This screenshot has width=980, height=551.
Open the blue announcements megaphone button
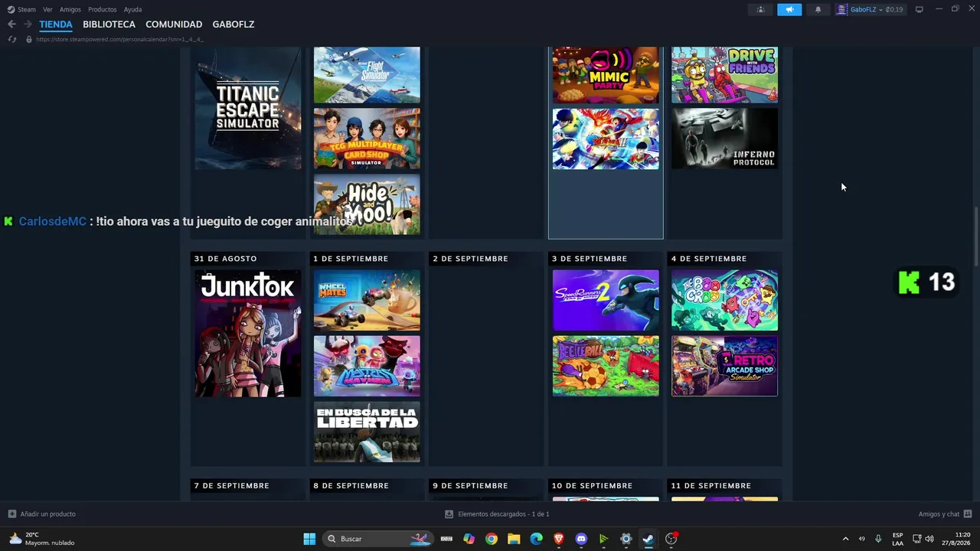click(789, 10)
